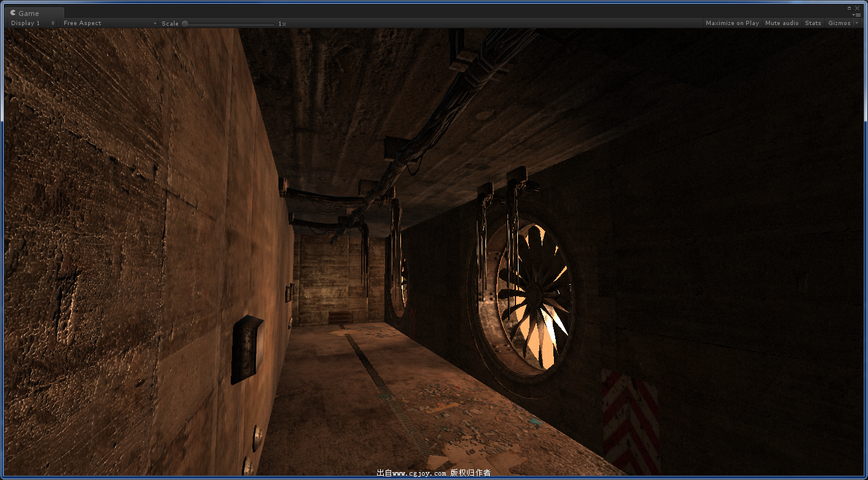The width and height of the screenshot is (868, 480).
Task: Toggle Gizmos button
Action: pos(839,23)
